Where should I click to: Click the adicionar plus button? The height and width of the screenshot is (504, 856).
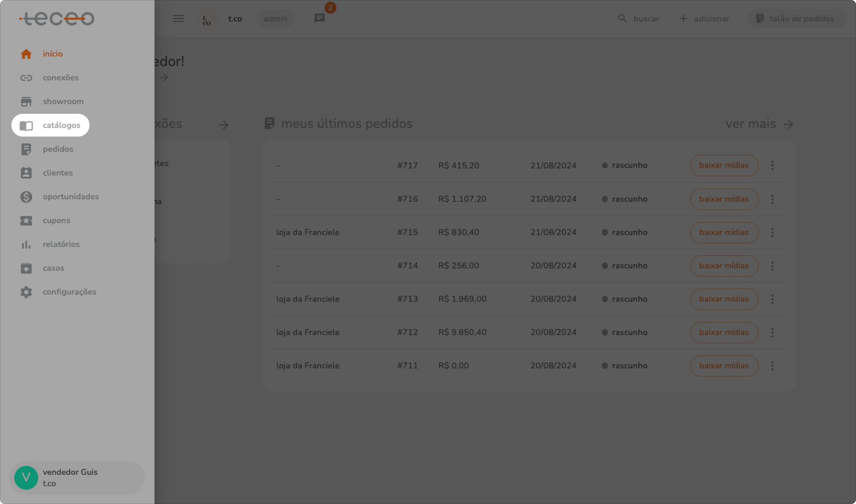(x=705, y=19)
